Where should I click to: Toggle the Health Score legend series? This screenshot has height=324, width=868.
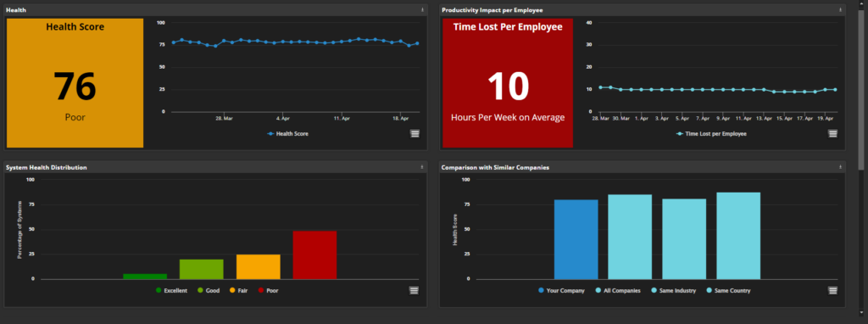tap(287, 133)
